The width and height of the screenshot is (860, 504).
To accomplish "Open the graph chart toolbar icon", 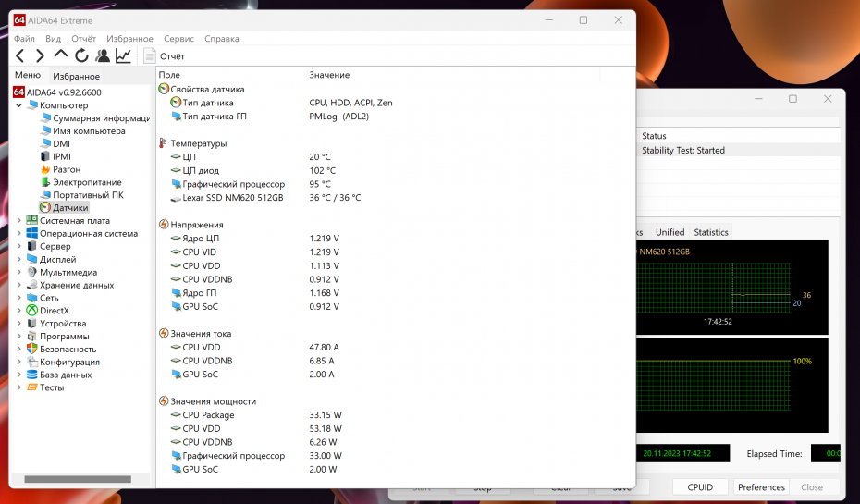I will pyautogui.click(x=123, y=56).
